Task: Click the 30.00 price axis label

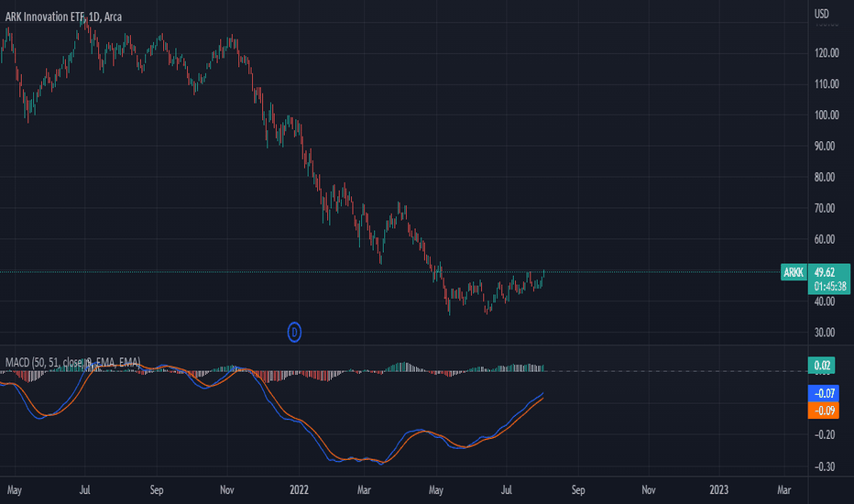Action: [825, 333]
